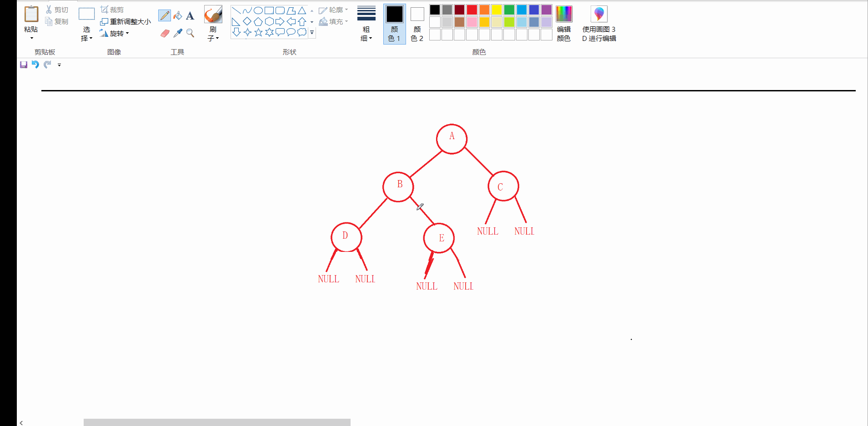The image size is (868, 426).
Task: Select the Text tool
Action: point(190,15)
